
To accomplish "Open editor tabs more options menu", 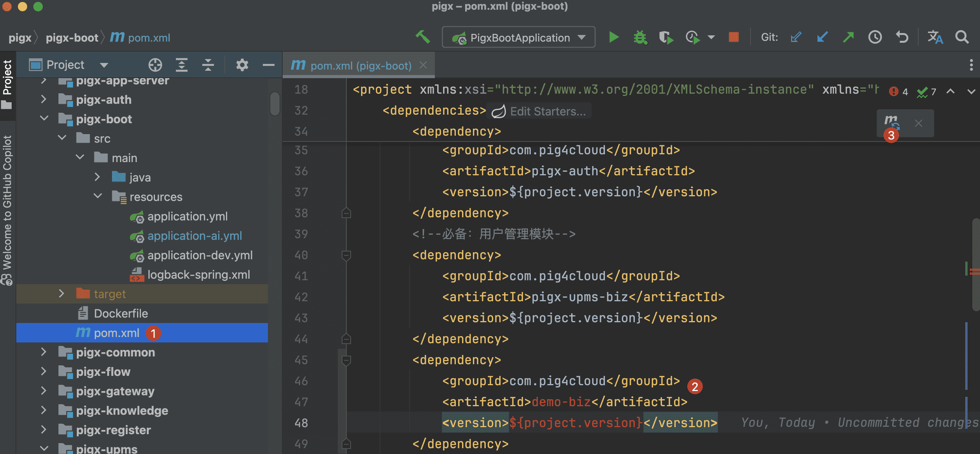I will tap(971, 65).
